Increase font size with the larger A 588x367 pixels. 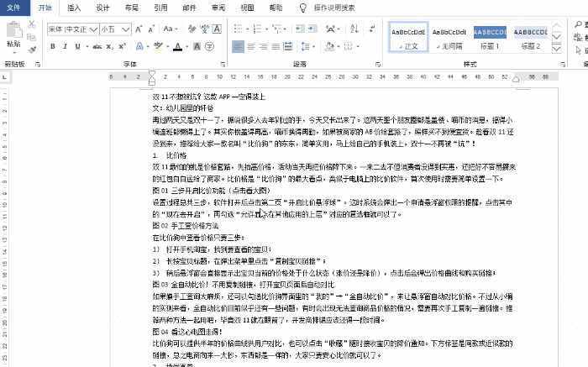139,29
